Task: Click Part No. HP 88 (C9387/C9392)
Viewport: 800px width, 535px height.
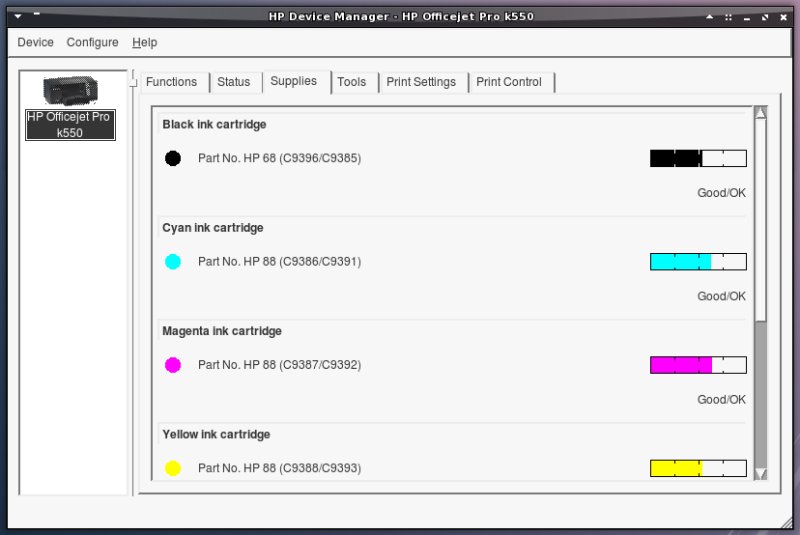Action: [280, 365]
